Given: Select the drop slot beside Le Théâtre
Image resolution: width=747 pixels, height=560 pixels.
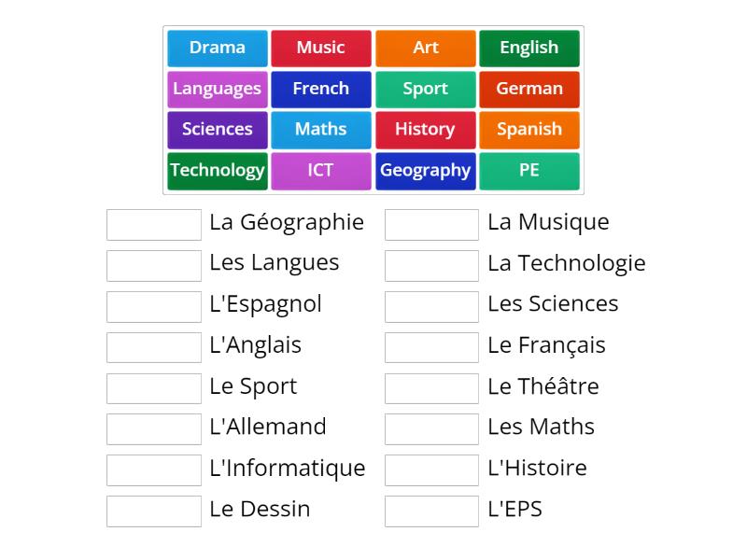Looking at the screenshot, I should point(431,388).
